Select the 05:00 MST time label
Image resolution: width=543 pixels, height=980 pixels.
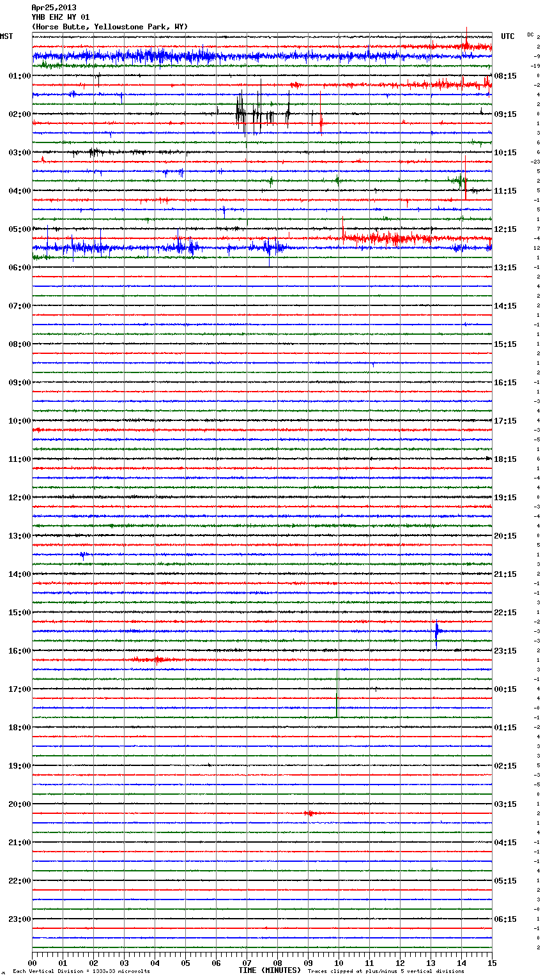[20, 229]
